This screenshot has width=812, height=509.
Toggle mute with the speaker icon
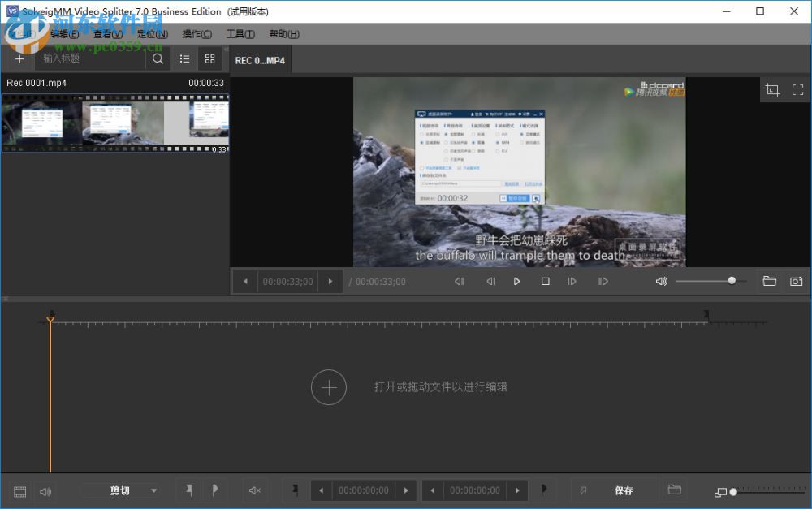click(x=661, y=281)
